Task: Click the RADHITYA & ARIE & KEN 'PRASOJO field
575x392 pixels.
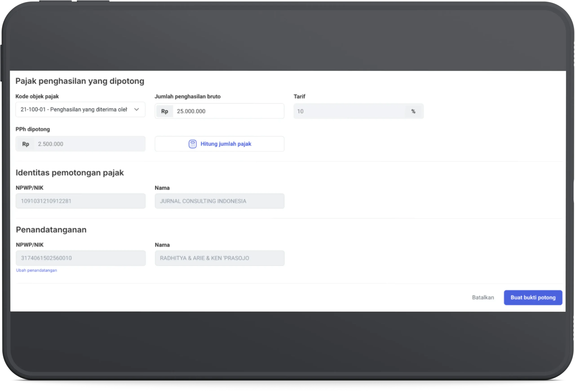Action: (219, 258)
